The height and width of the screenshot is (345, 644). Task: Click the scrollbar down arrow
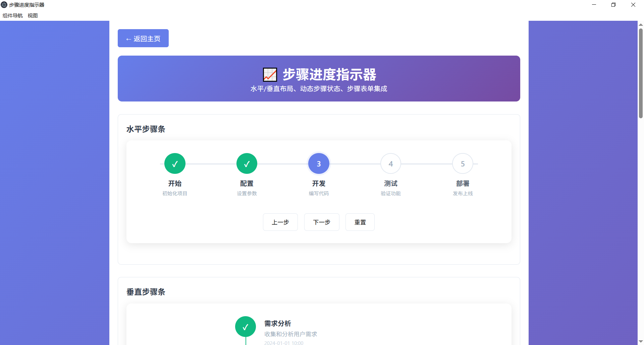(x=641, y=341)
